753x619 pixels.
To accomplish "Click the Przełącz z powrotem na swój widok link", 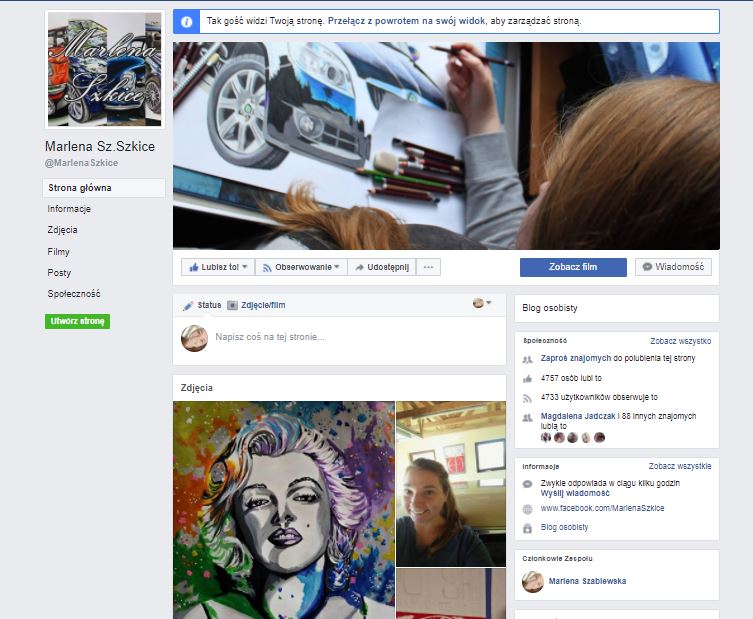I will (406, 21).
